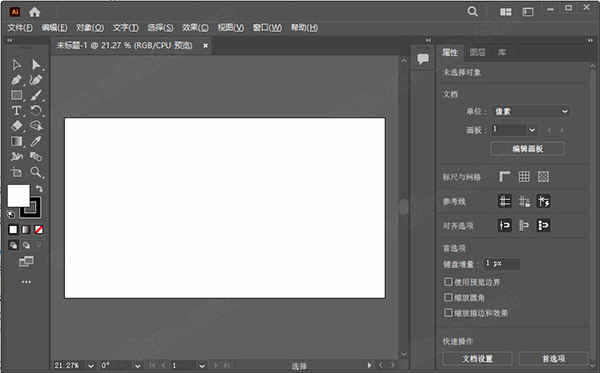Collapse the comment icon panel strip

coord(428,41)
